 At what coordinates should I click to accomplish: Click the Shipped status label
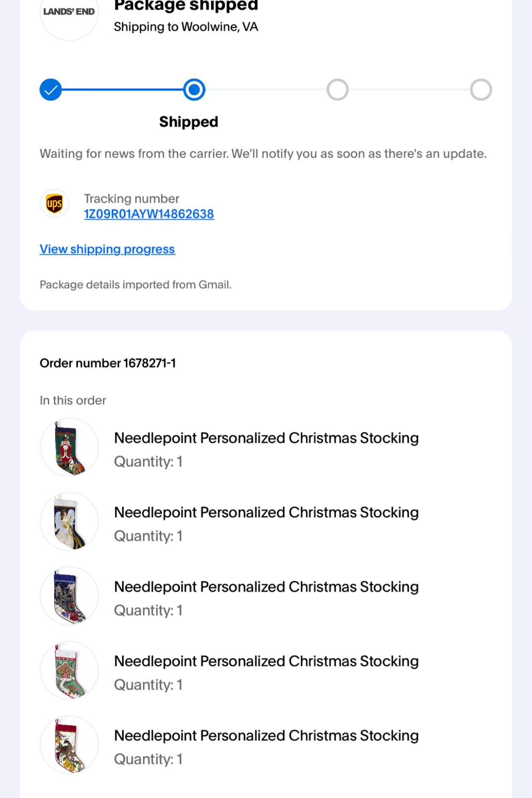189,122
